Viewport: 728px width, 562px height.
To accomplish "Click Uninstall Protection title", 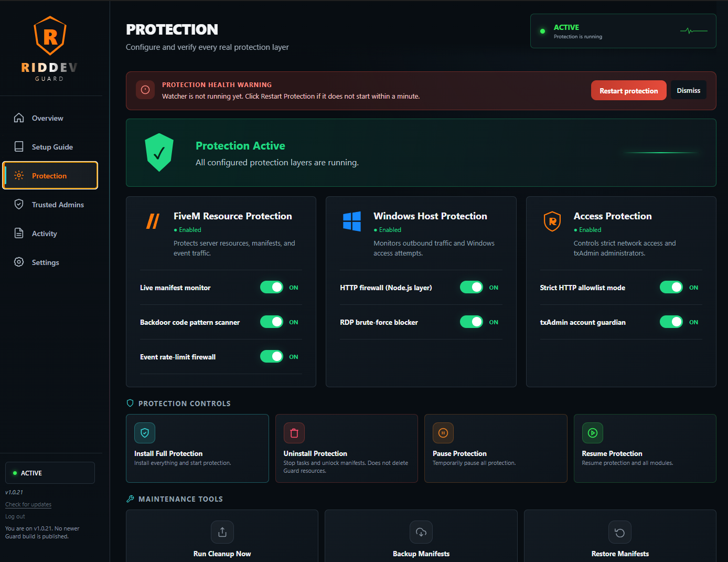I will pyautogui.click(x=315, y=453).
